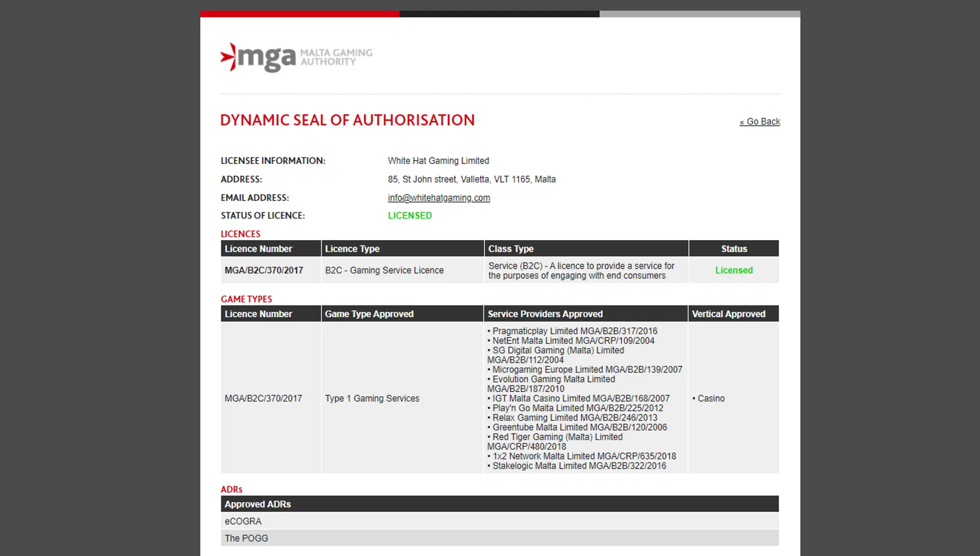Viewport: 980px width, 556px height.
Task: Click 'Evolution Gaming Malta Limited' entry
Action: (x=551, y=384)
